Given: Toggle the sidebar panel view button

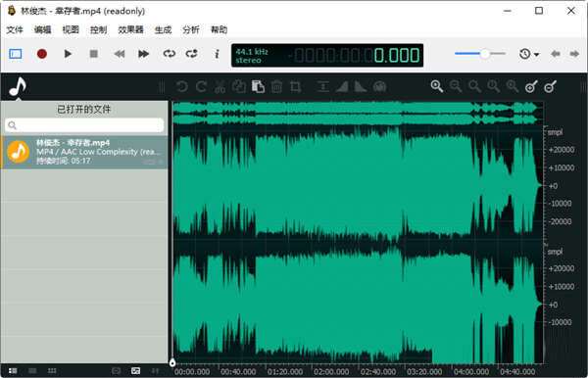Looking at the screenshot, I should pyautogui.click(x=16, y=54).
